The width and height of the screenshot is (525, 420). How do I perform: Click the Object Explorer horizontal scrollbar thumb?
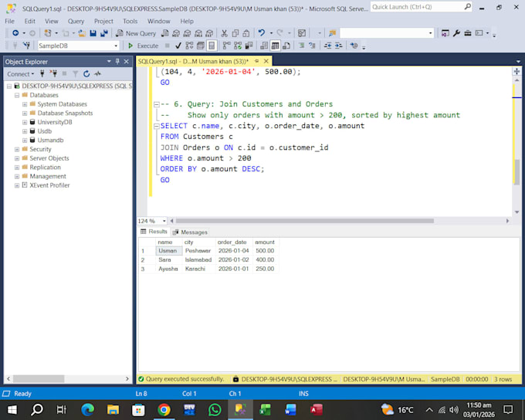click(39, 379)
